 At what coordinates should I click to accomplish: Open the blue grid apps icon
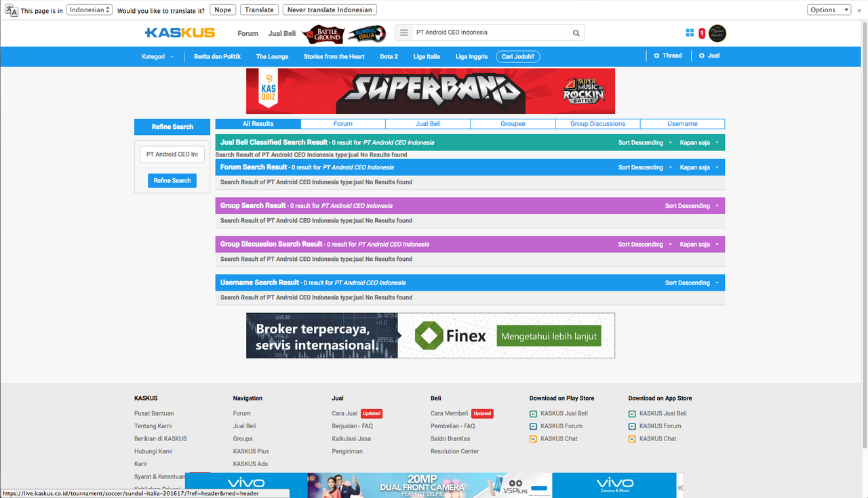(690, 33)
